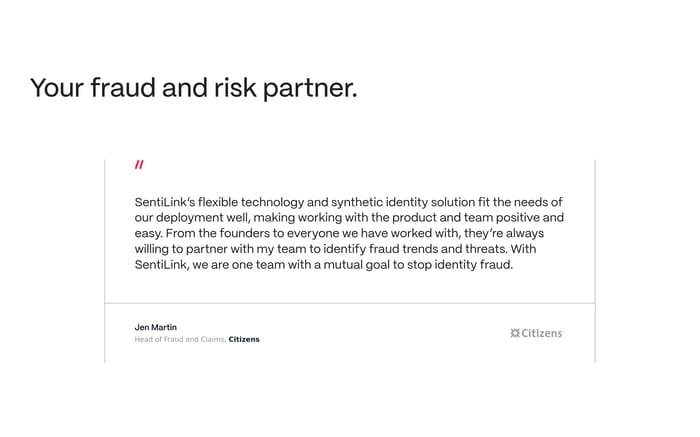Click the name Jen Martin
The image size is (700, 437).
pyautogui.click(x=155, y=327)
